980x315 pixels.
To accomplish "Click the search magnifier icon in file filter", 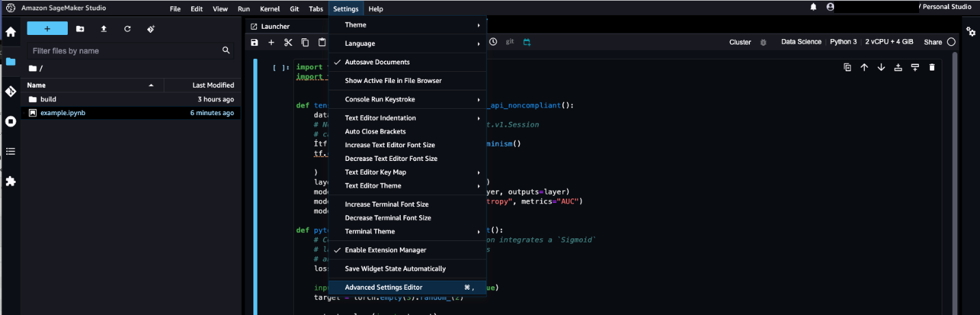I will coord(226,50).
